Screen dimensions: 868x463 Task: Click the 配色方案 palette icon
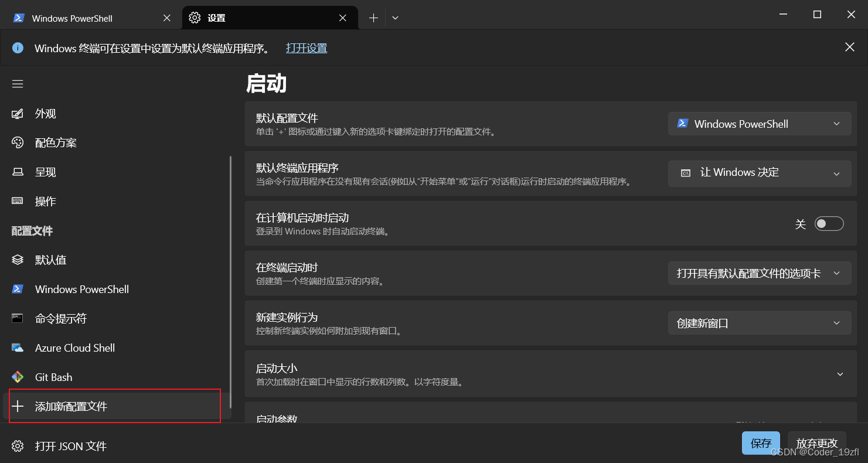pos(18,142)
